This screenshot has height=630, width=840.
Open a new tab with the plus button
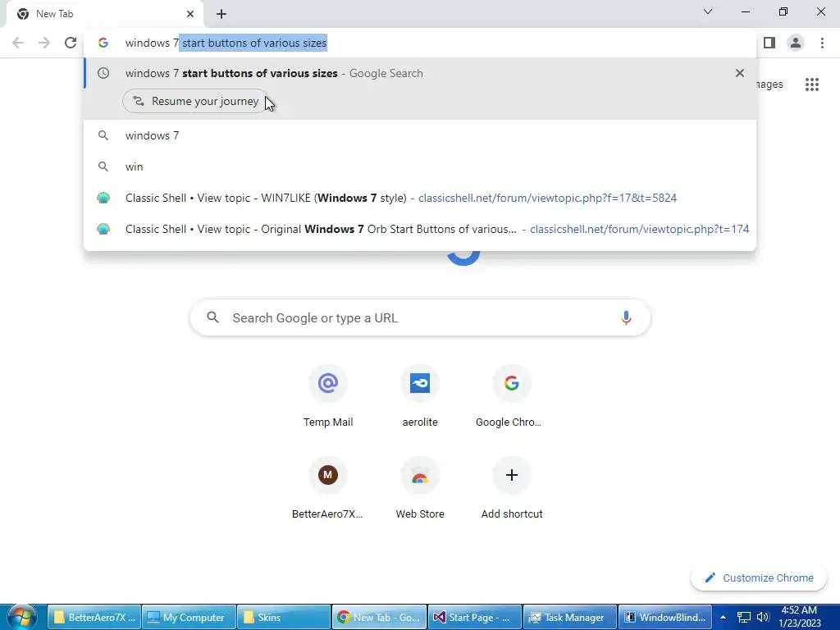(x=221, y=15)
